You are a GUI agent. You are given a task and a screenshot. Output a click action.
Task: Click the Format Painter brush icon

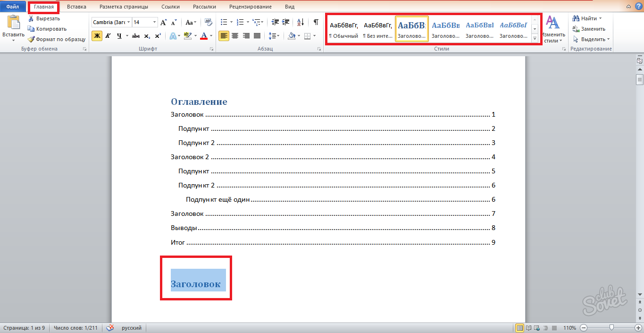[31, 39]
